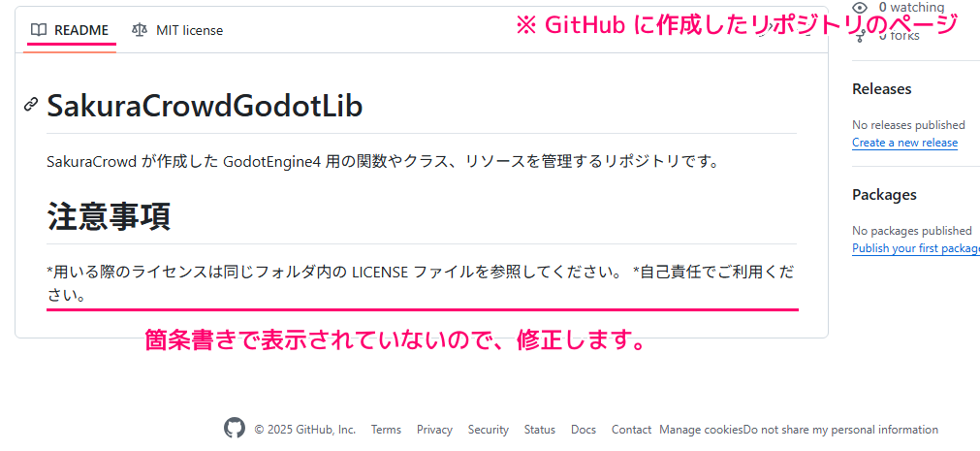This screenshot has width=980, height=451.
Task: Click the eye icon for watching
Action: [x=860, y=8]
